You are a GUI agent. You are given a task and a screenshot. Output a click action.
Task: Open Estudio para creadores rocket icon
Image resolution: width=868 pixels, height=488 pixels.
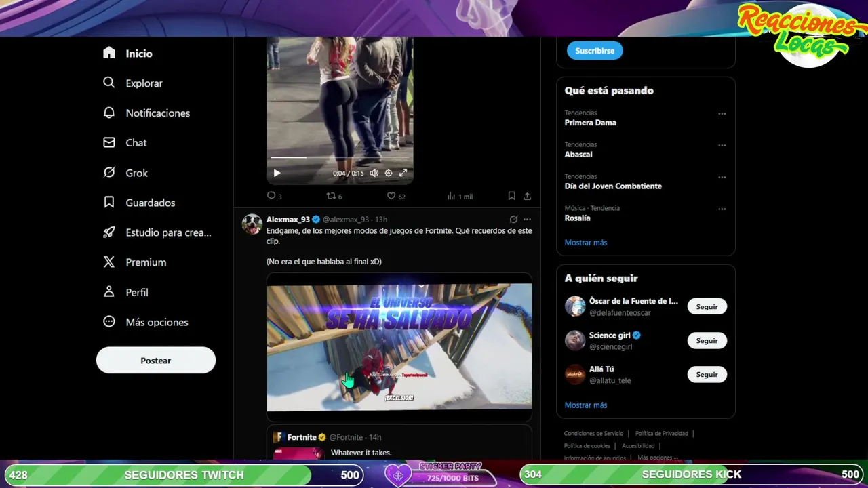(x=109, y=232)
